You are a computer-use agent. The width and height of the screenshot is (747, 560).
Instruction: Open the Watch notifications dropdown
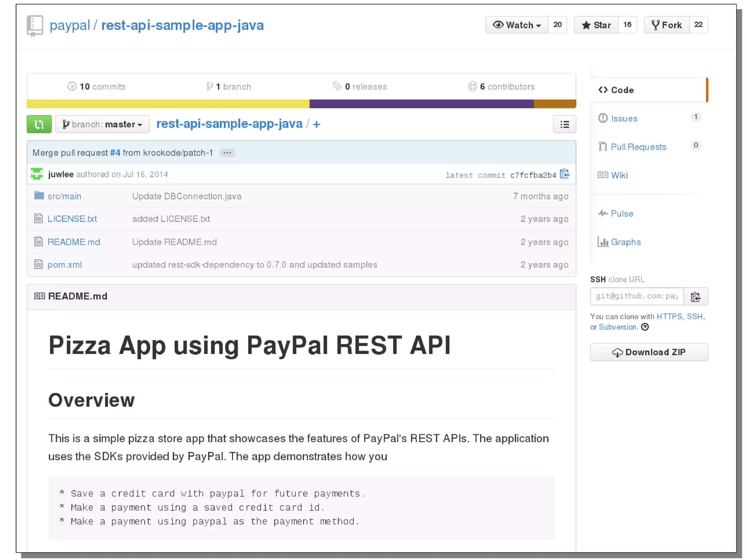(516, 25)
